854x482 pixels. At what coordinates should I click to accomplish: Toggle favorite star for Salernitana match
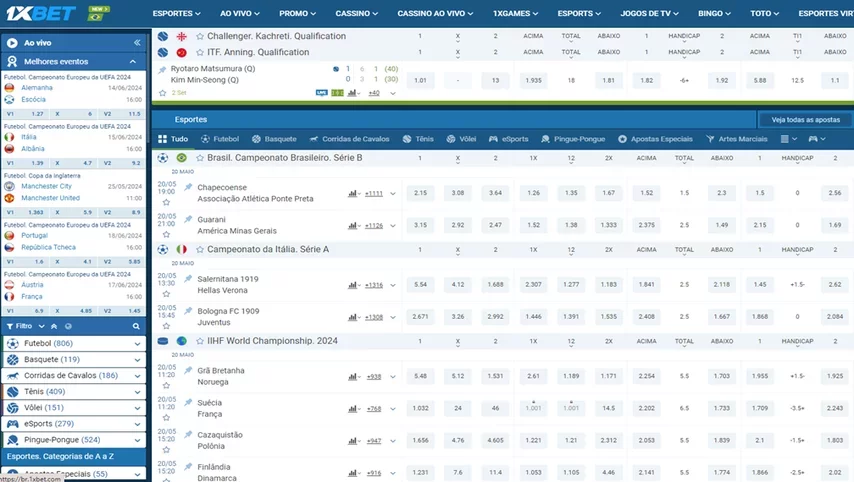pyautogui.click(x=166, y=294)
